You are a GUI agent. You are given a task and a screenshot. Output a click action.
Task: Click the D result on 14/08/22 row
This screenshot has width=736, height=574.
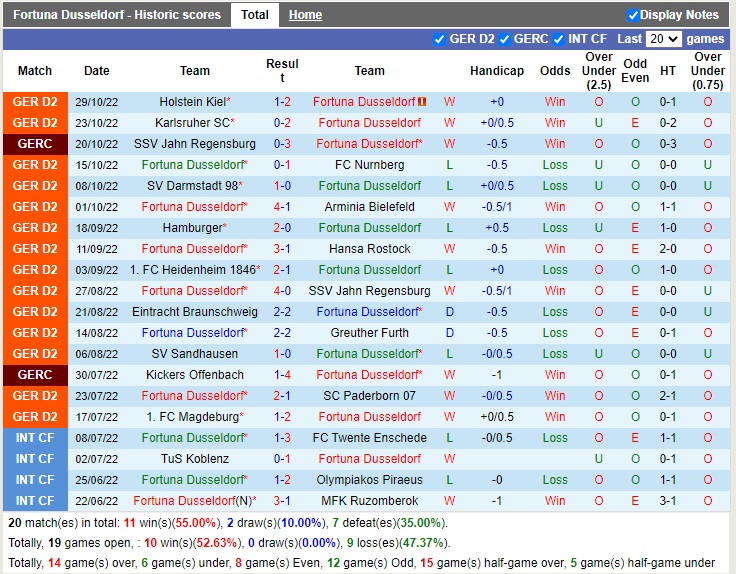(x=449, y=333)
